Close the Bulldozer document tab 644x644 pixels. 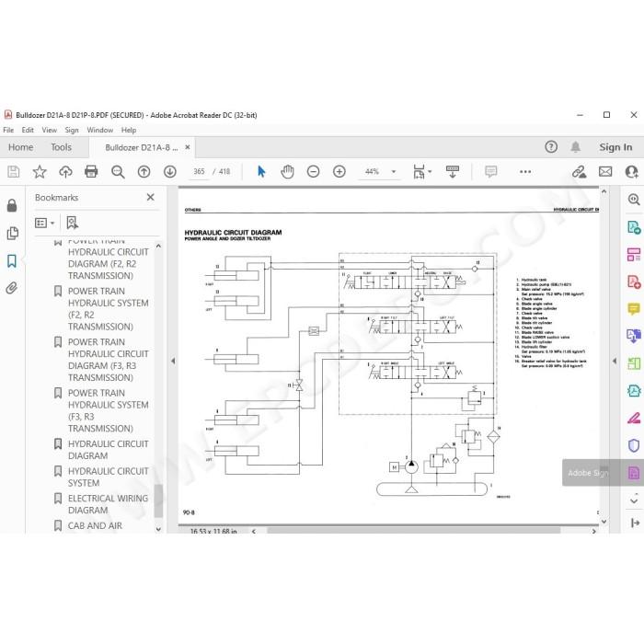(188, 147)
